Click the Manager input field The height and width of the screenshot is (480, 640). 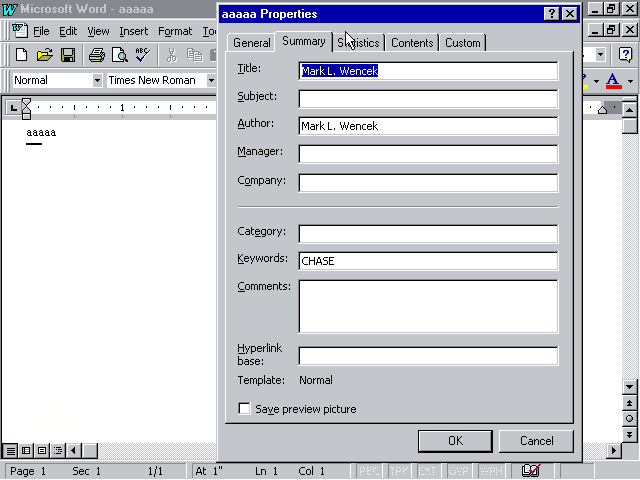tap(428, 154)
